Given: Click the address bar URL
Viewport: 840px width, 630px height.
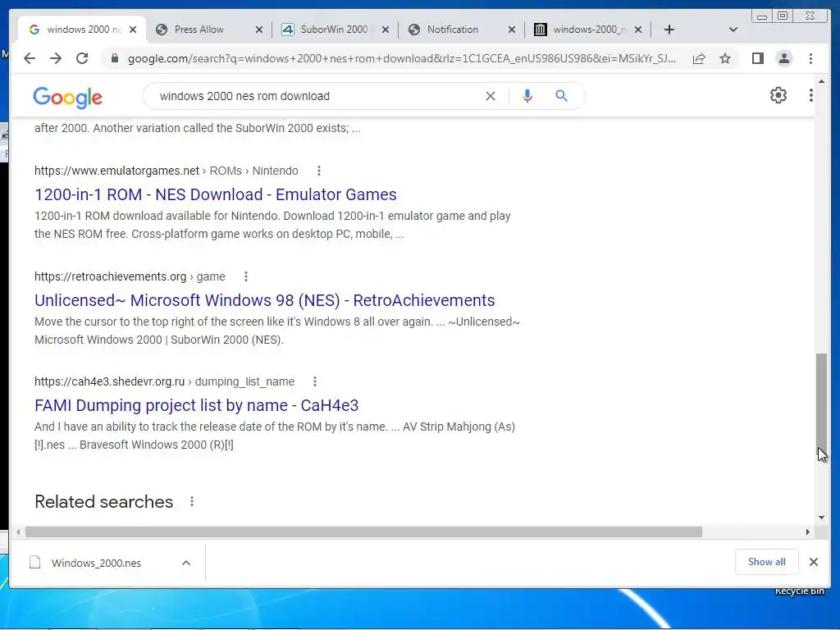Looking at the screenshot, I should click(402, 58).
